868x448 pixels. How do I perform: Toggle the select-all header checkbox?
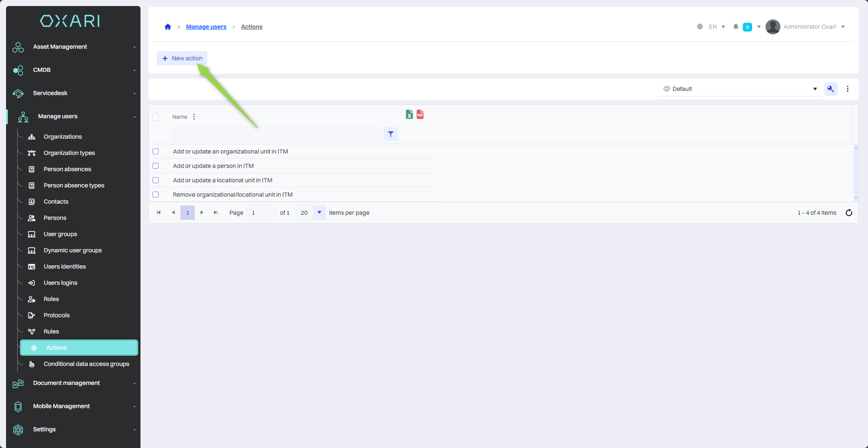point(155,117)
